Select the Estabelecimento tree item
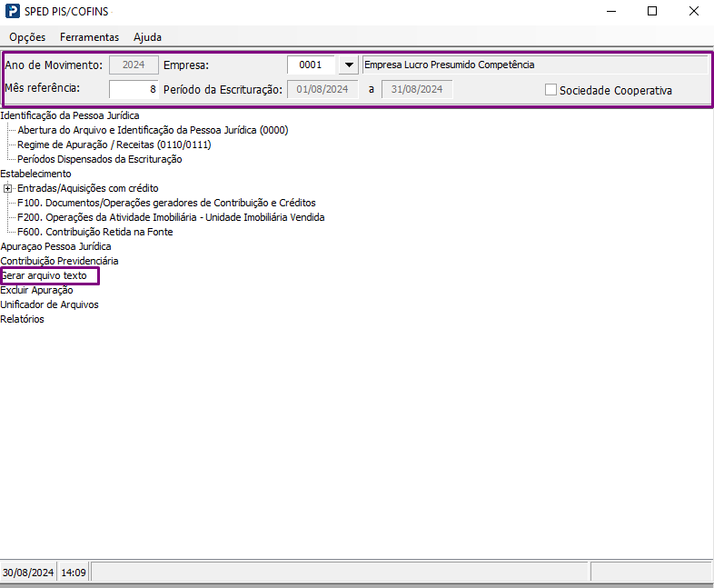This screenshot has width=714, height=588. (35, 174)
